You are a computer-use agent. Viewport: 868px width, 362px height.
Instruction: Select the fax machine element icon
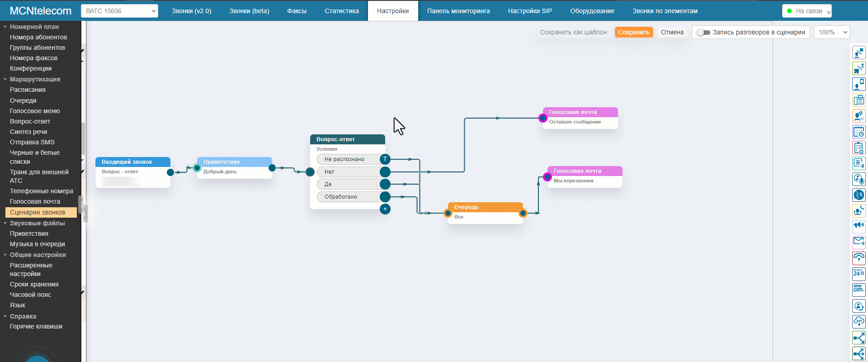(859, 100)
